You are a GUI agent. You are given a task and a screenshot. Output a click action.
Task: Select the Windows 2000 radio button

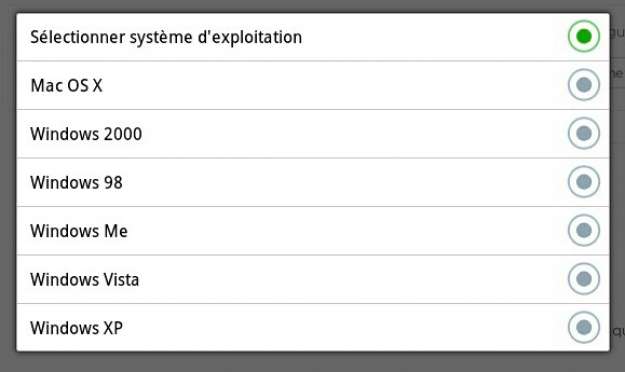[584, 133]
